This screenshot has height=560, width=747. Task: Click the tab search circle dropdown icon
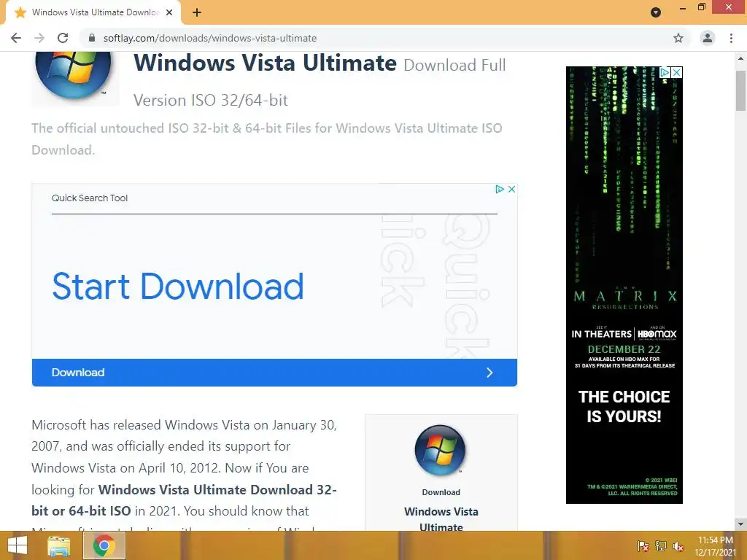pyautogui.click(x=656, y=12)
